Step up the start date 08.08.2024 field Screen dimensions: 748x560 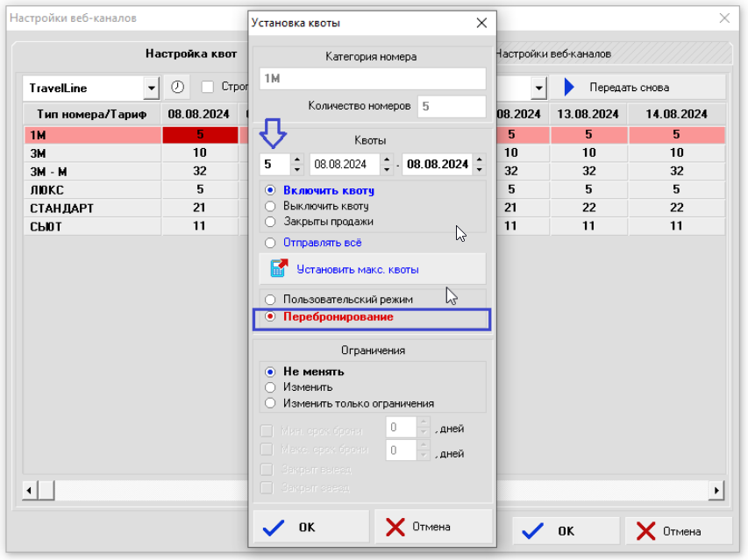coord(387,159)
